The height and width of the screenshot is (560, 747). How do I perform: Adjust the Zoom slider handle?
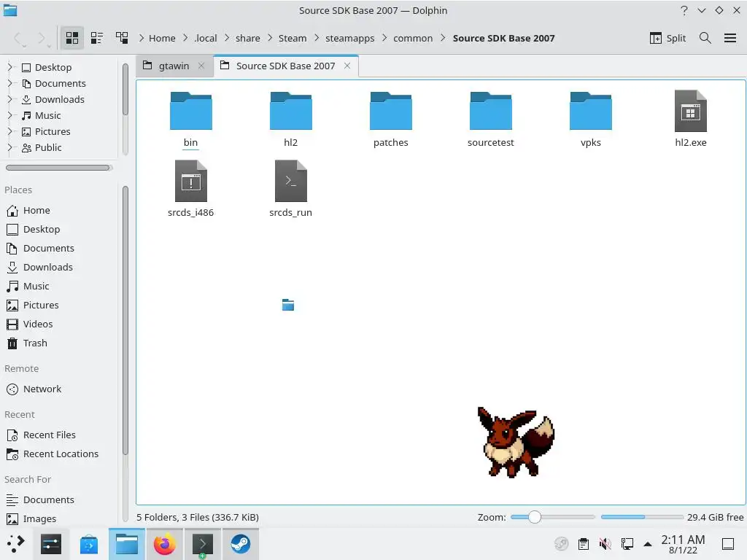(535, 517)
